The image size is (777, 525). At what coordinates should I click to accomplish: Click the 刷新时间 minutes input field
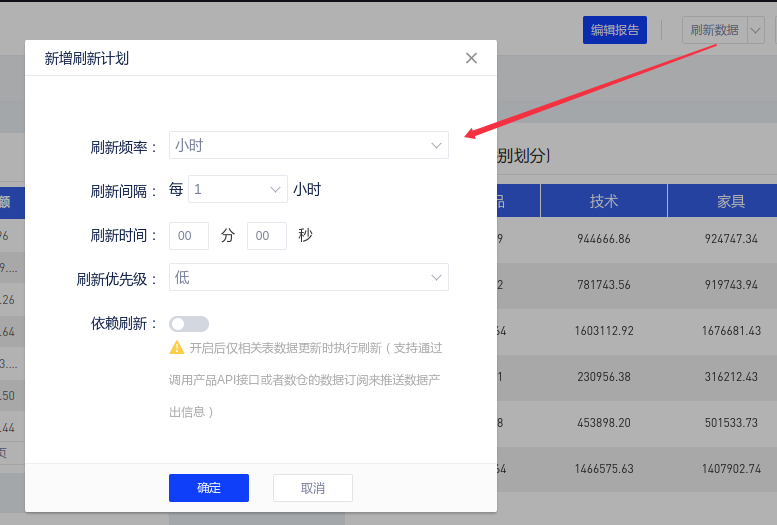tap(189, 235)
